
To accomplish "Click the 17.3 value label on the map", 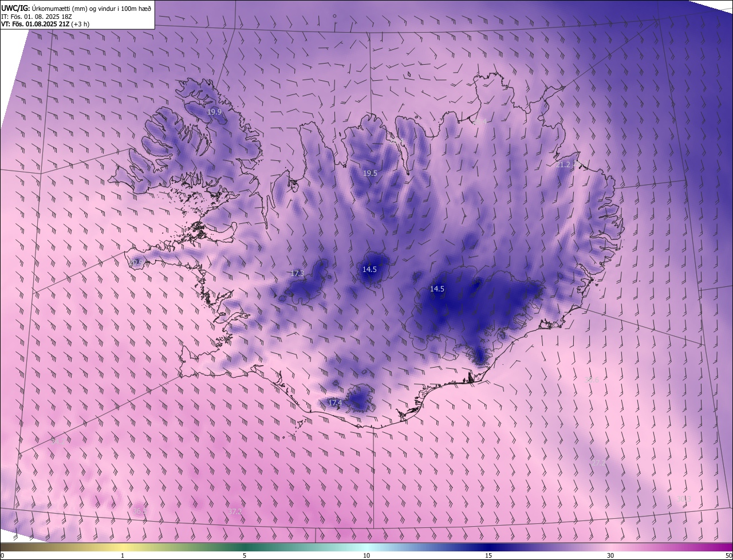I will click(x=297, y=273).
